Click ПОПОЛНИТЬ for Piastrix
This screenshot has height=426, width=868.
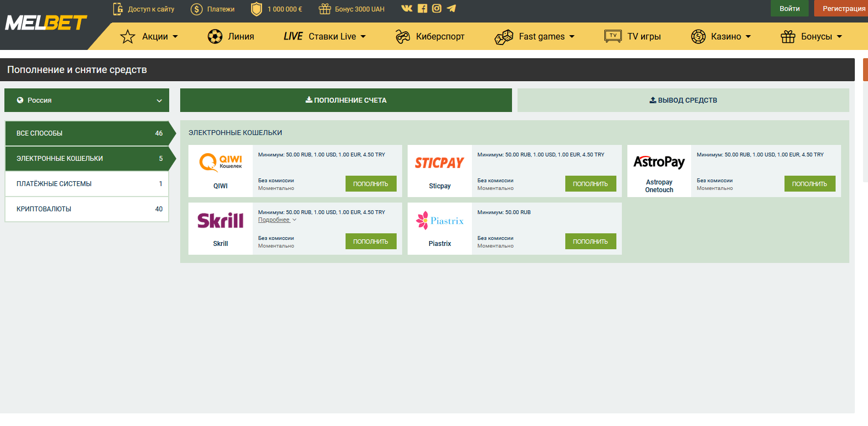click(x=591, y=242)
